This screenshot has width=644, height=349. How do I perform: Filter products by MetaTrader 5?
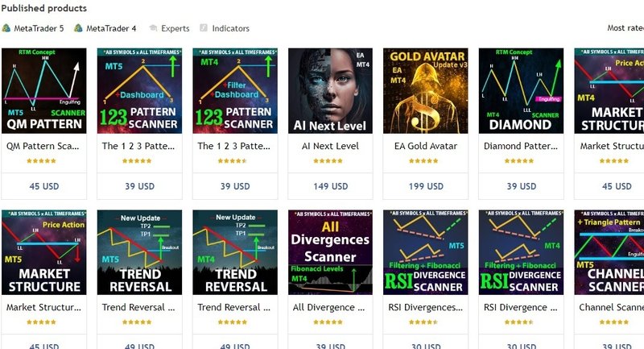click(33, 28)
